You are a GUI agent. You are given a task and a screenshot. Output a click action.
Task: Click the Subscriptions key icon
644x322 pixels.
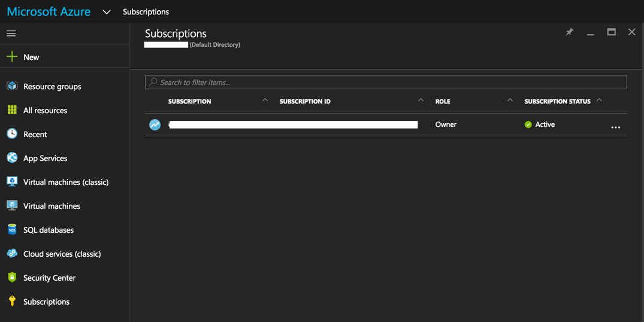12,302
